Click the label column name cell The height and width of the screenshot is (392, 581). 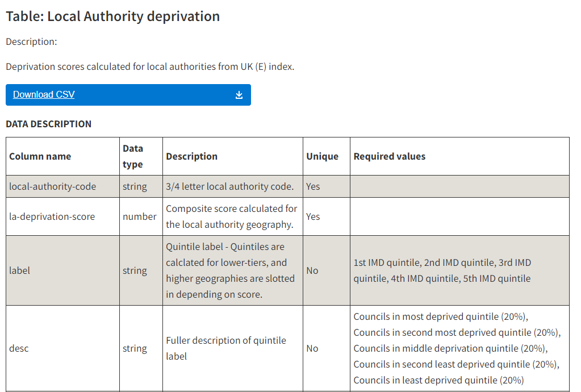pos(62,270)
